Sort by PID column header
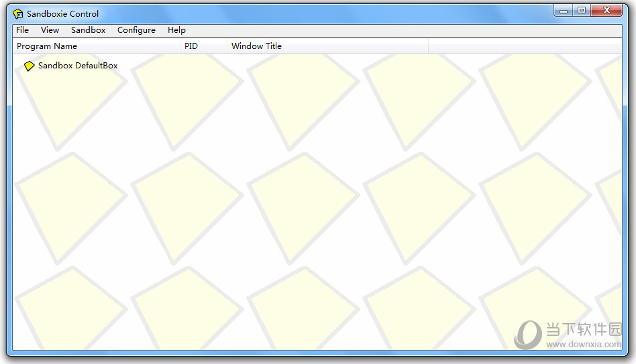Screen dimensions: 636x364 204,46
